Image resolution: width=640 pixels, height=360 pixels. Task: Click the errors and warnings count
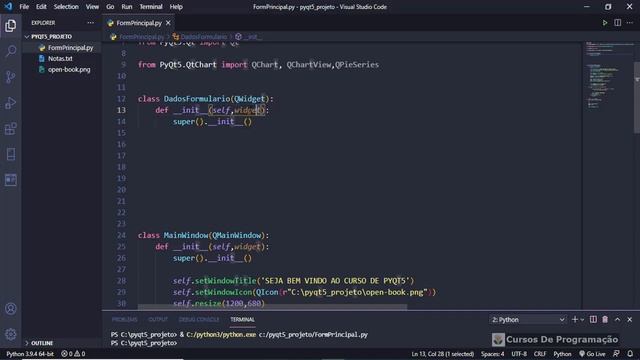tap(73, 354)
